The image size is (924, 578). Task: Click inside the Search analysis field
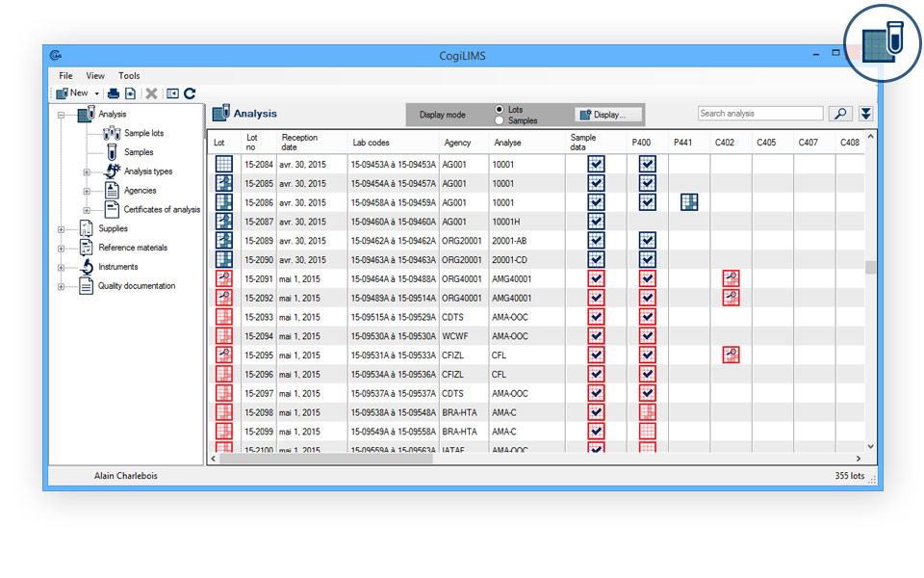(760, 113)
